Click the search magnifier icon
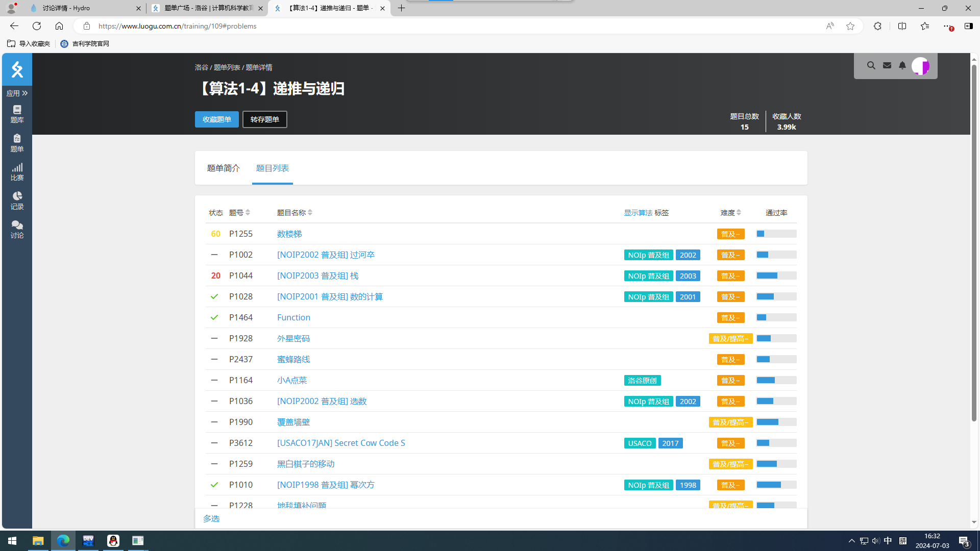This screenshot has width=980, height=551. pos(871,66)
